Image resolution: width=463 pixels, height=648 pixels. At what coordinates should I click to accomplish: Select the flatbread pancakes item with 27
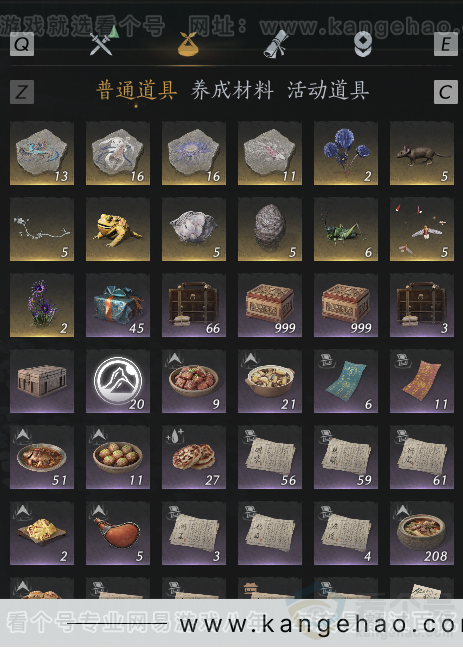194,457
